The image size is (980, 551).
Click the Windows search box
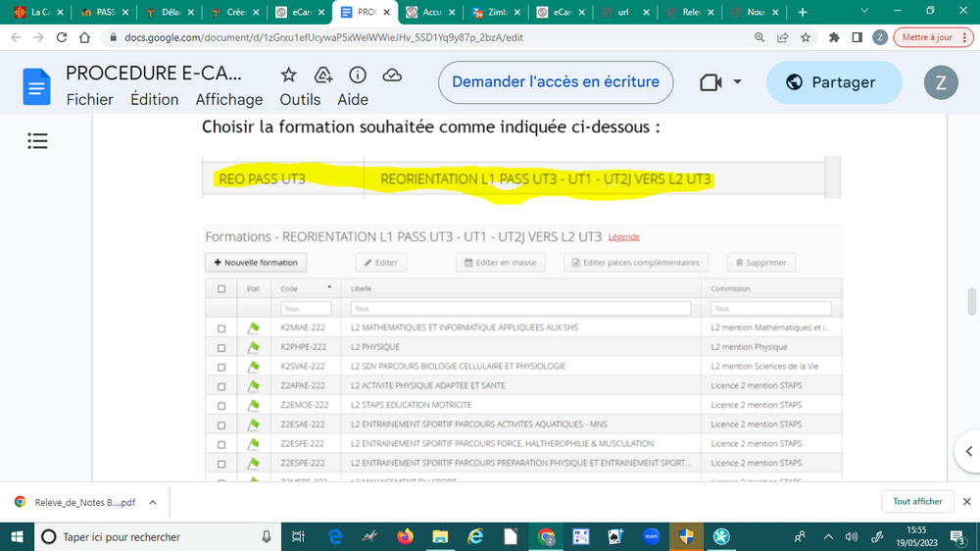click(157, 536)
